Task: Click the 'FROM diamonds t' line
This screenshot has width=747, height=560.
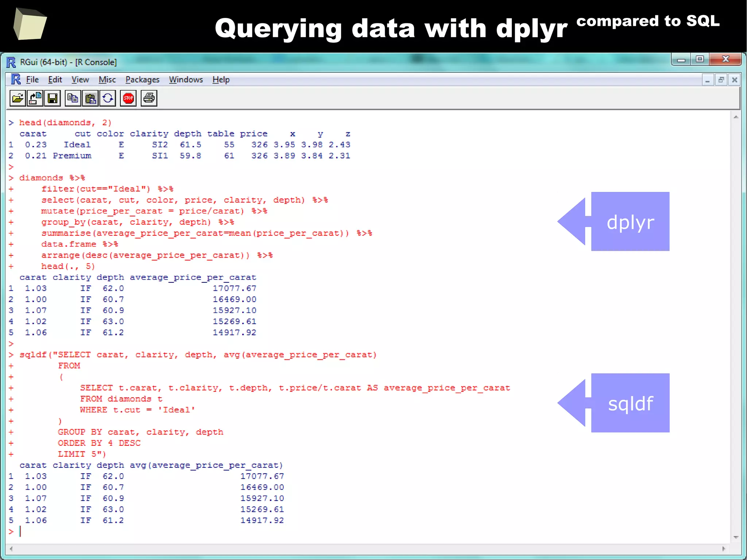Action: coord(121,399)
